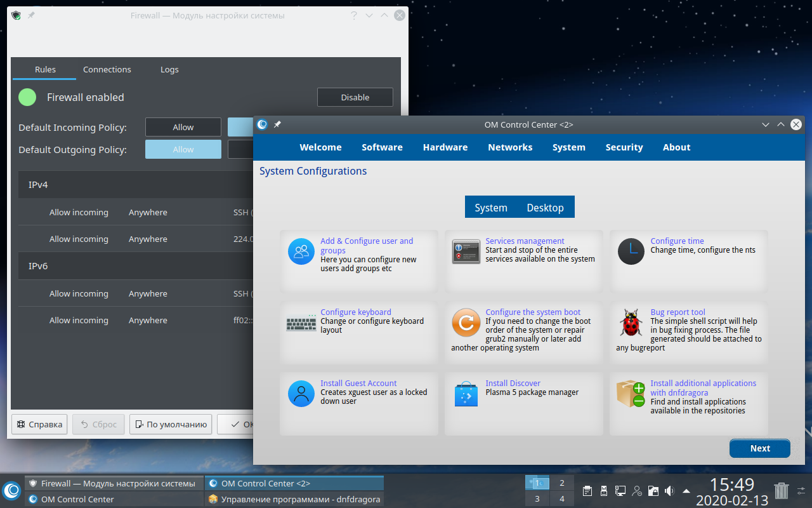The height and width of the screenshot is (508, 812).
Task: Click the Install Discover shopping bag icon
Action: pos(466,394)
